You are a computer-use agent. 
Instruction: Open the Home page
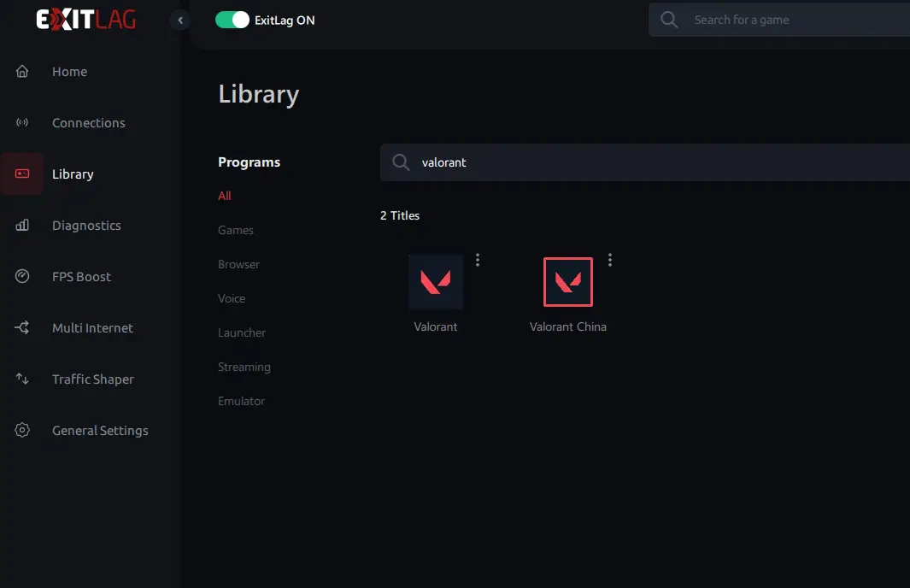point(69,72)
